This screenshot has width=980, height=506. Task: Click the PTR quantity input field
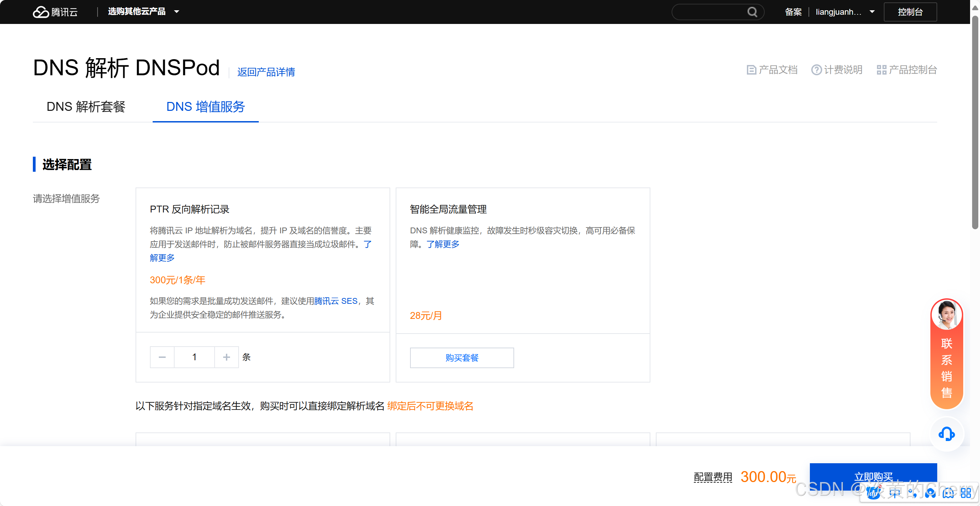tap(194, 357)
